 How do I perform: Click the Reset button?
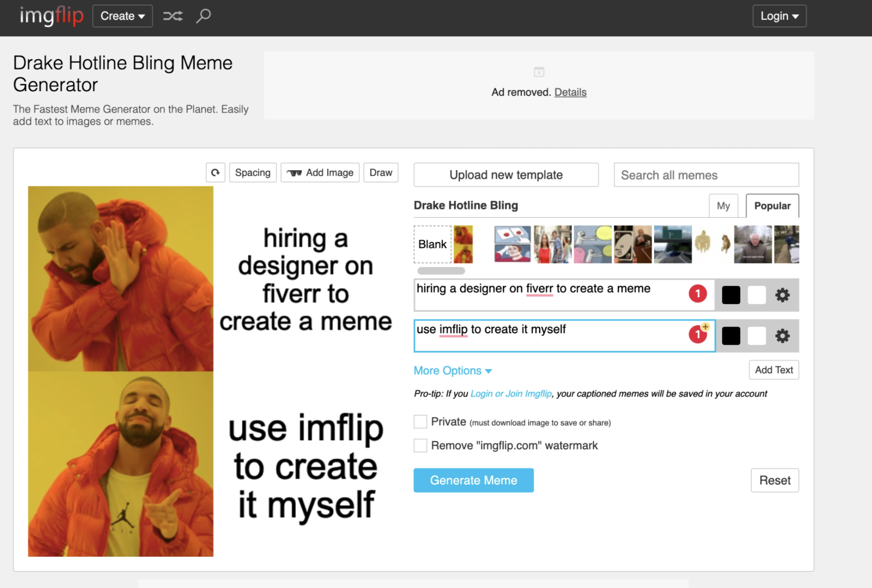point(775,480)
